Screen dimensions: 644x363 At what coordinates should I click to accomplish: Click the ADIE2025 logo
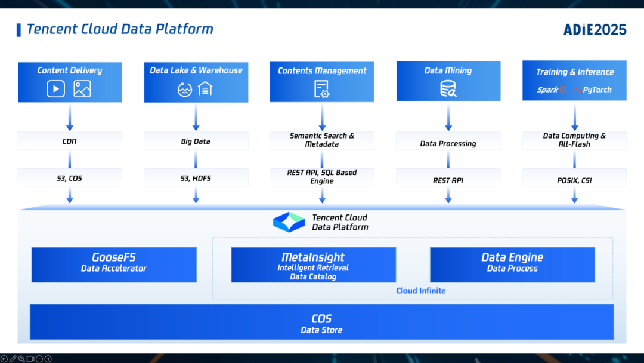click(595, 30)
